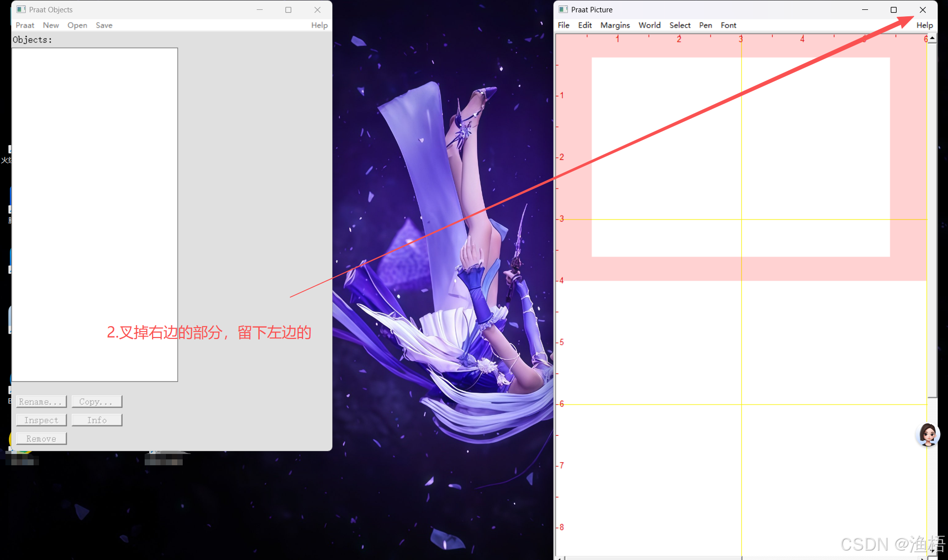
Task: Close the Praat Picture window
Action: coord(922,10)
